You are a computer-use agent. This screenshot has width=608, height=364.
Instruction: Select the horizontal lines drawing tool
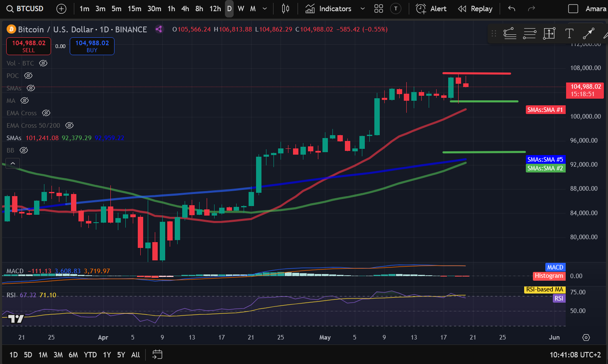[530, 34]
